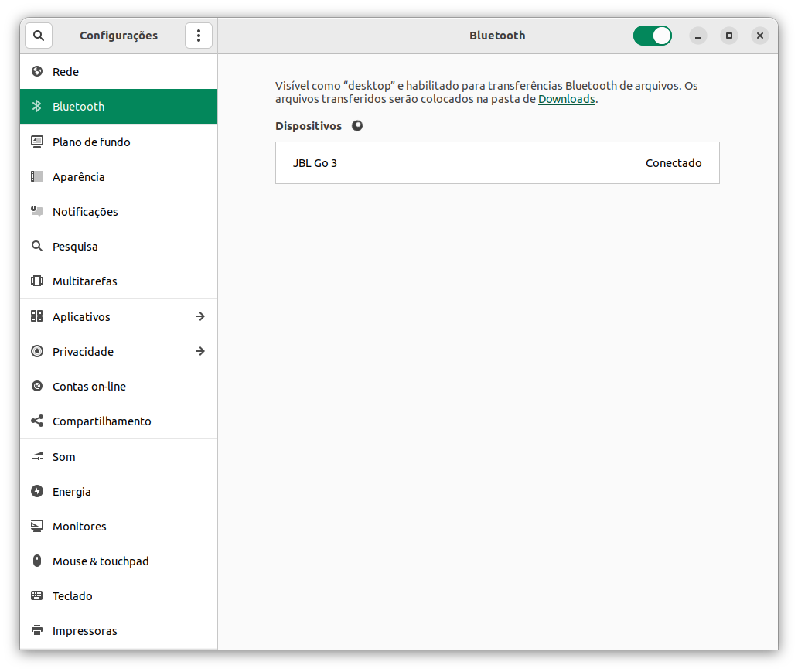Click the Plano de fundo monitor icon

37,142
